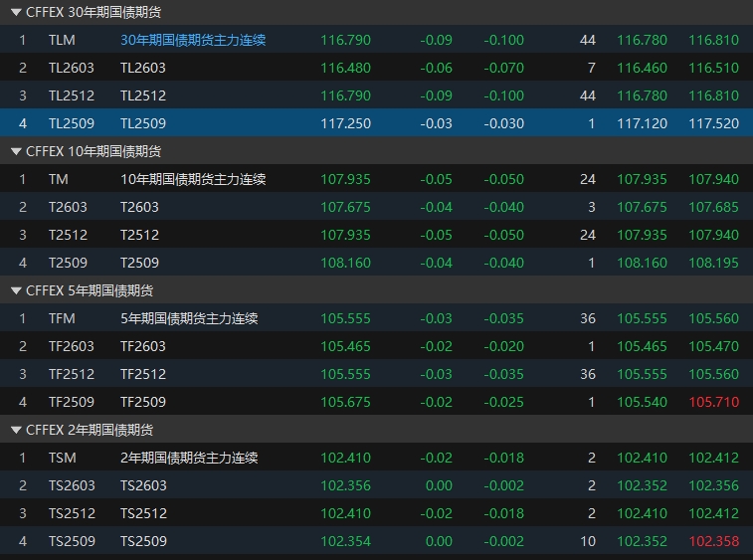Screen dimensions: 753x560
Task: Collapse the CFFEX 5年期国债期货 group
Action: click(x=16, y=290)
